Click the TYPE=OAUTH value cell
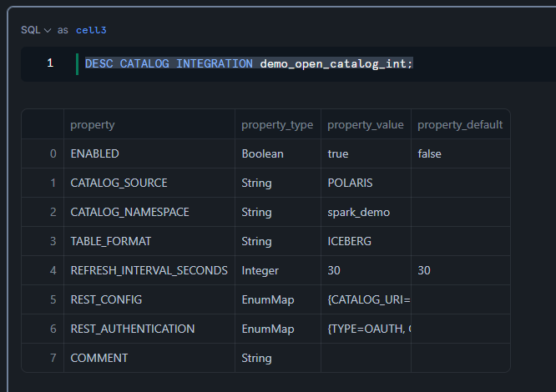556x392 pixels. 366,329
